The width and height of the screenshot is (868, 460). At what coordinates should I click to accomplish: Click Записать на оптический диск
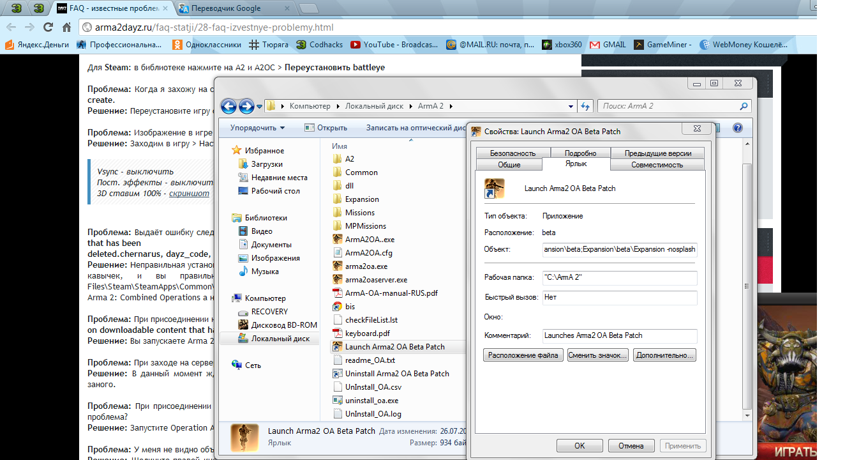[x=415, y=127]
